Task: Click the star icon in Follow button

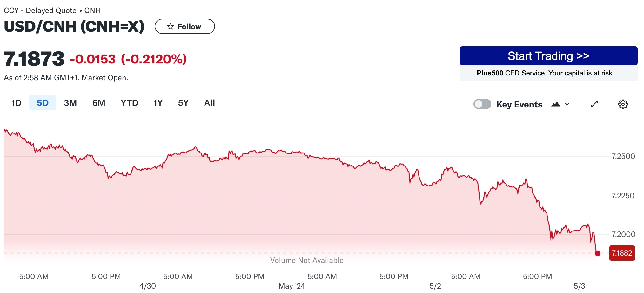Action: coord(171,26)
